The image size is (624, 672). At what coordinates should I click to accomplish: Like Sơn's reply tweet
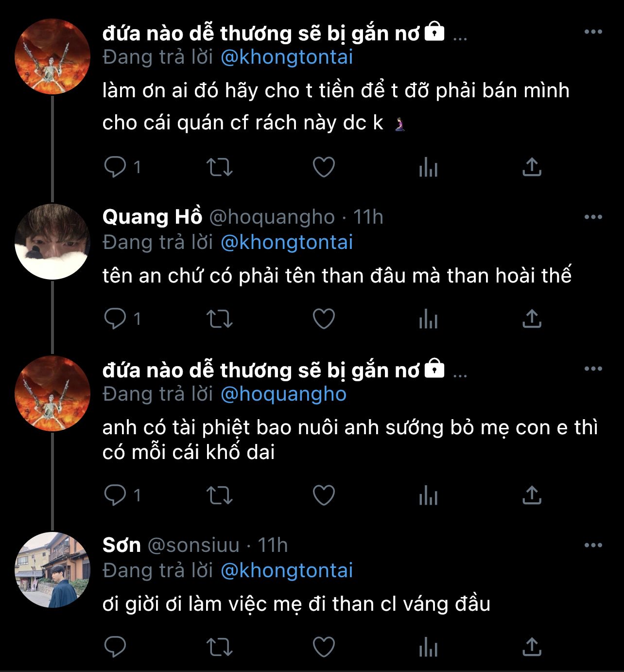(323, 647)
